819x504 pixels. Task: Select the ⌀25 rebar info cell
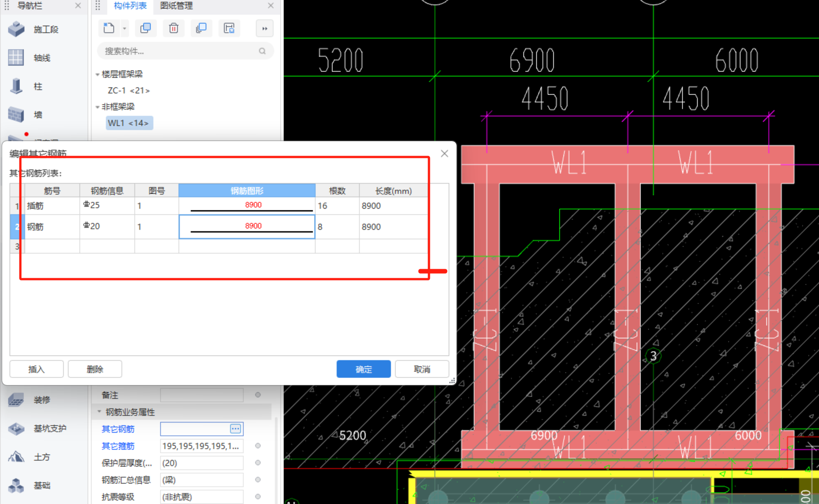(107, 206)
